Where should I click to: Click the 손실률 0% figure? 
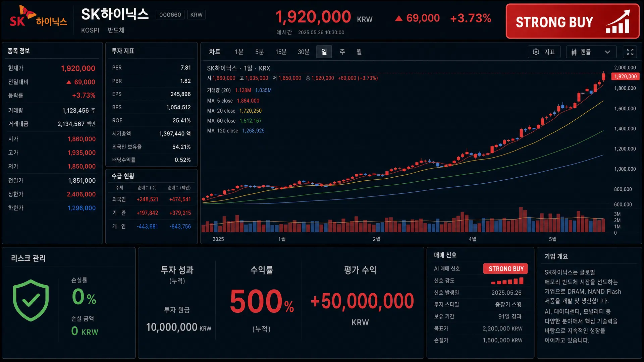pos(84,297)
